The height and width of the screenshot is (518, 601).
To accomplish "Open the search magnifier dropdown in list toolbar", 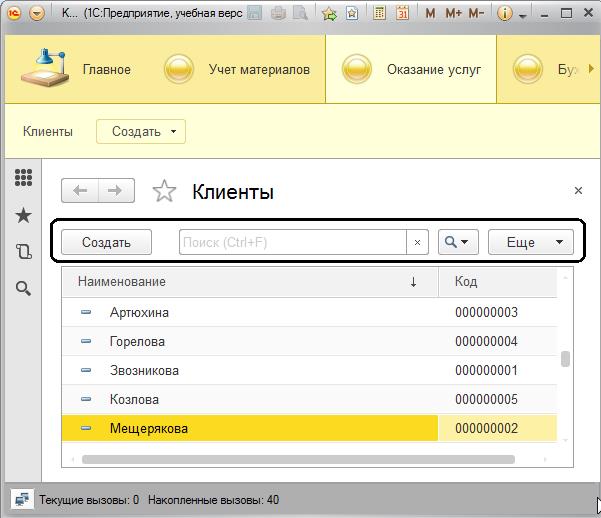I will coord(459,242).
